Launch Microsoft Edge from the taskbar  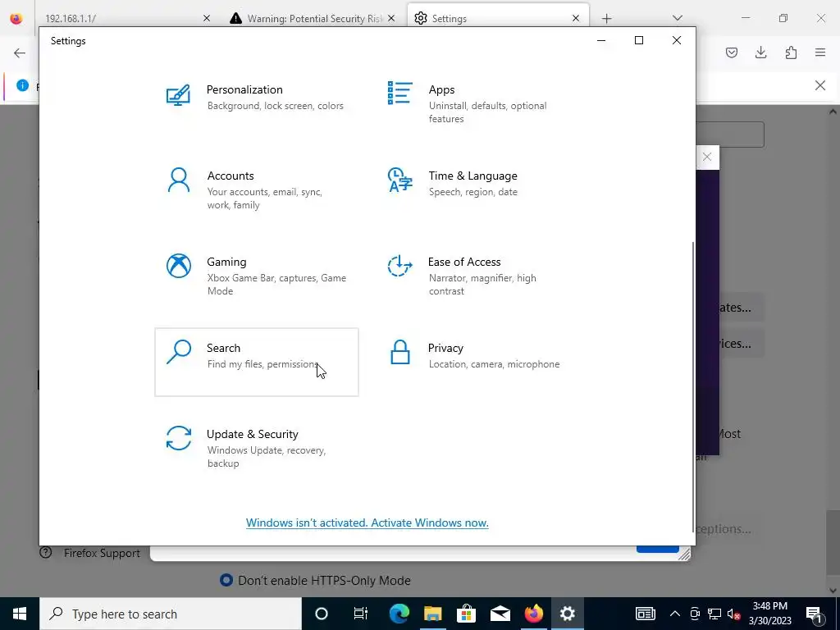(399, 614)
